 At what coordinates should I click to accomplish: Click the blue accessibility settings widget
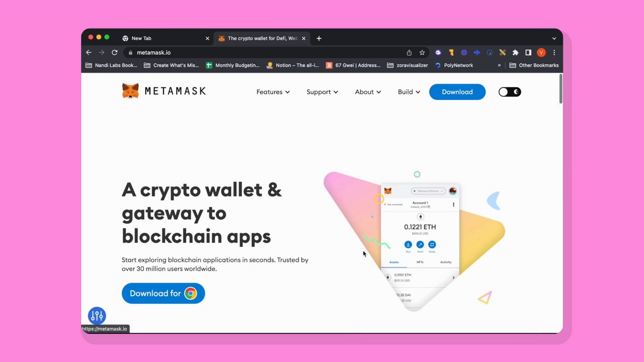tap(97, 316)
